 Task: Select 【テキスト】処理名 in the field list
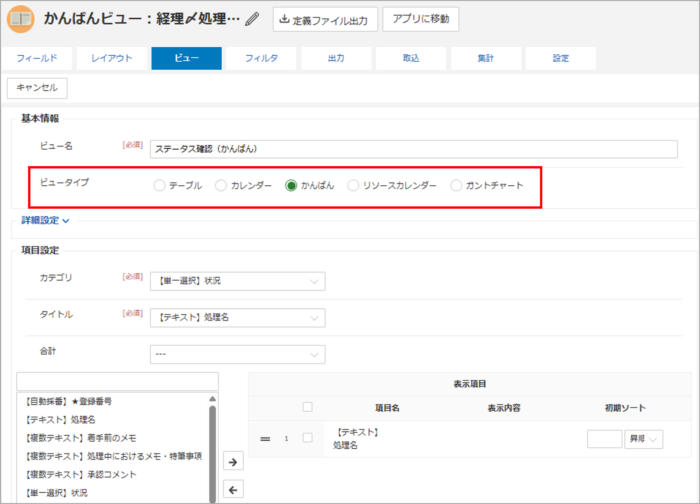(60, 420)
